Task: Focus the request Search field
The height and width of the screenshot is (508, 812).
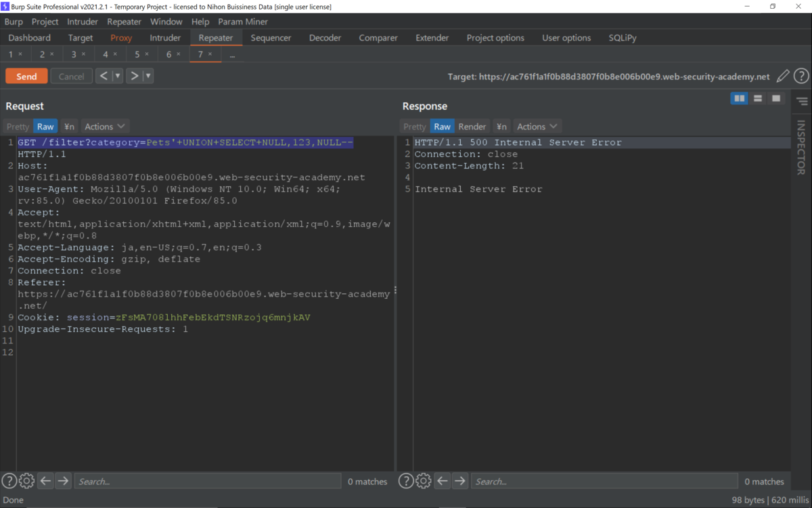Action: (x=207, y=481)
